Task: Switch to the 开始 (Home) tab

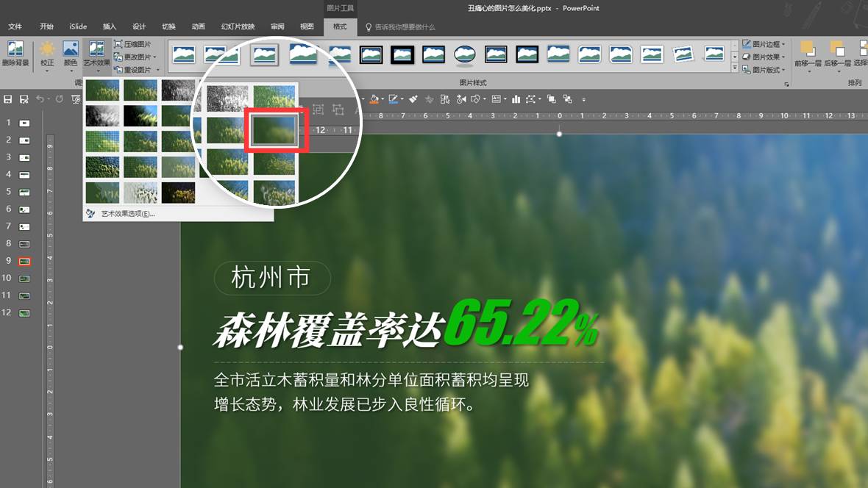Action: coord(46,26)
